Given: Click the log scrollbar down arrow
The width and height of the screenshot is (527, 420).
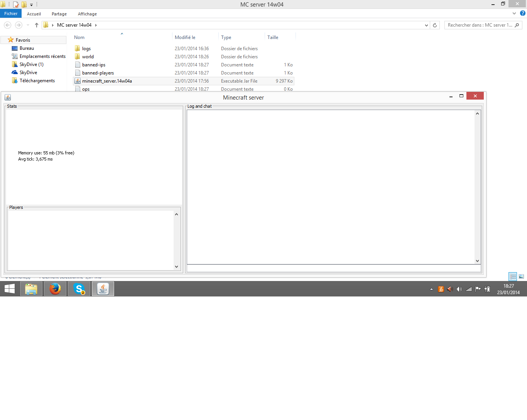Looking at the screenshot, I should 478,261.
